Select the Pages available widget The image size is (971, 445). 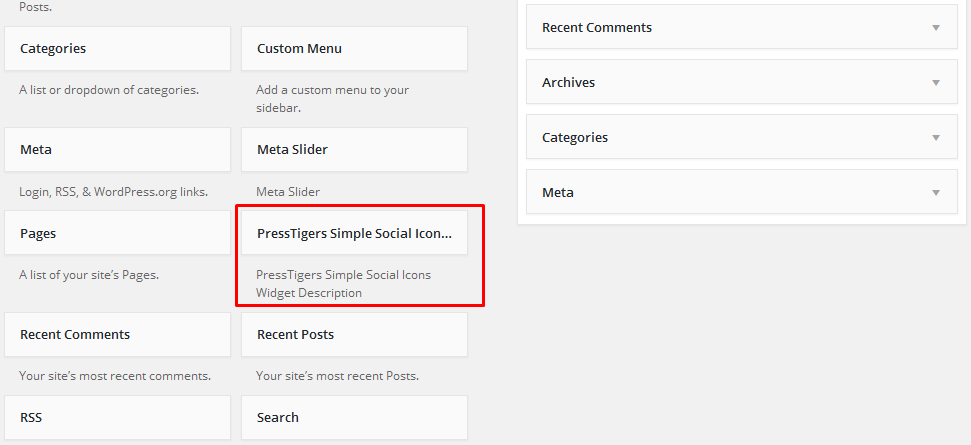(117, 234)
